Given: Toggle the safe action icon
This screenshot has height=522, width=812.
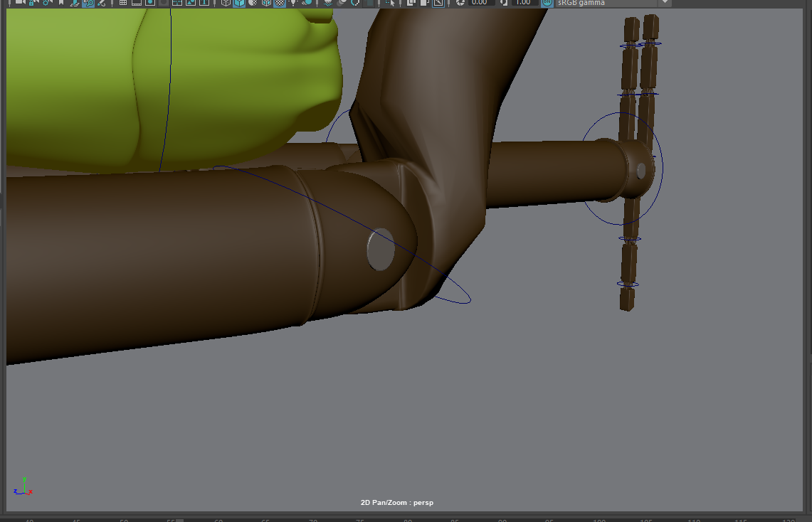Looking at the screenshot, I should [x=191, y=3].
